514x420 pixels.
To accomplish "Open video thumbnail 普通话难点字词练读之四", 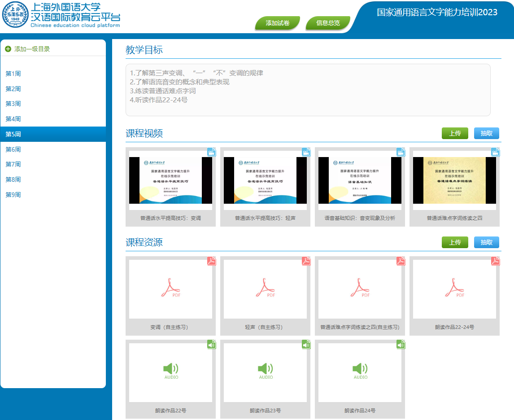I will (454, 180).
